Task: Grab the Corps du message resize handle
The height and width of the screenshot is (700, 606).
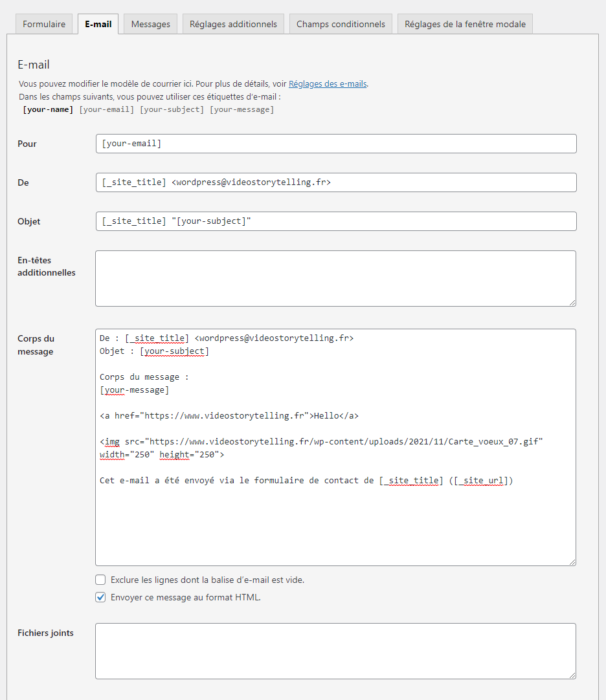Action: 572,562
